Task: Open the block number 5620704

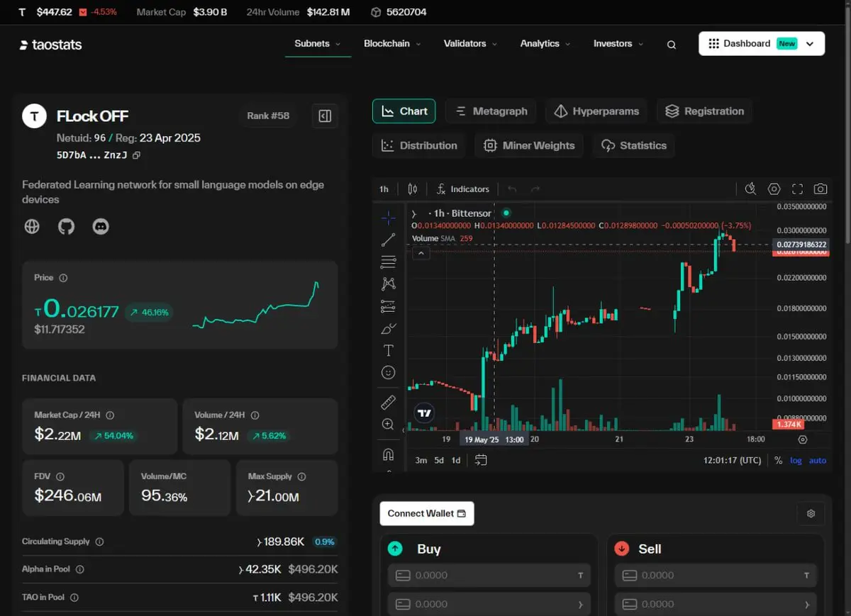Action: [398, 12]
